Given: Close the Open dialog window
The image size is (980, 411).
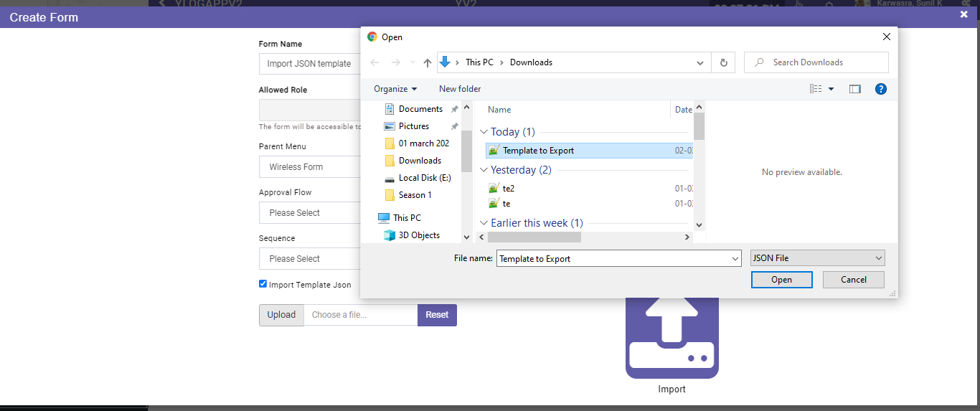Looking at the screenshot, I should 887,37.
